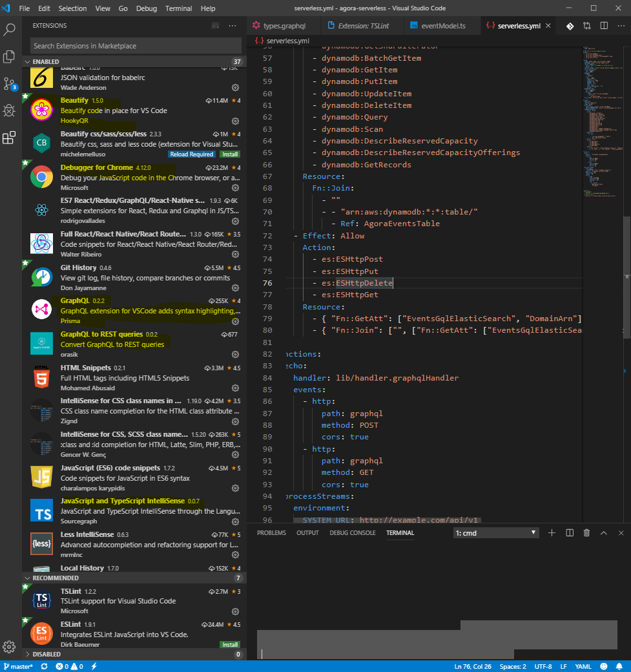This screenshot has width=631, height=672.
Task: Click Reload Required on Beautify css/sass/scss
Action: click(x=191, y=154)
